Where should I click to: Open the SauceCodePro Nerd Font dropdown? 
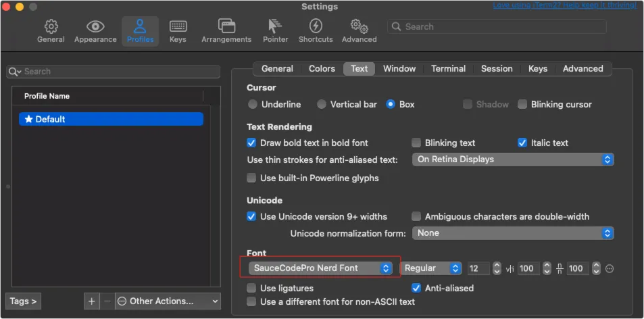point(320,268)
